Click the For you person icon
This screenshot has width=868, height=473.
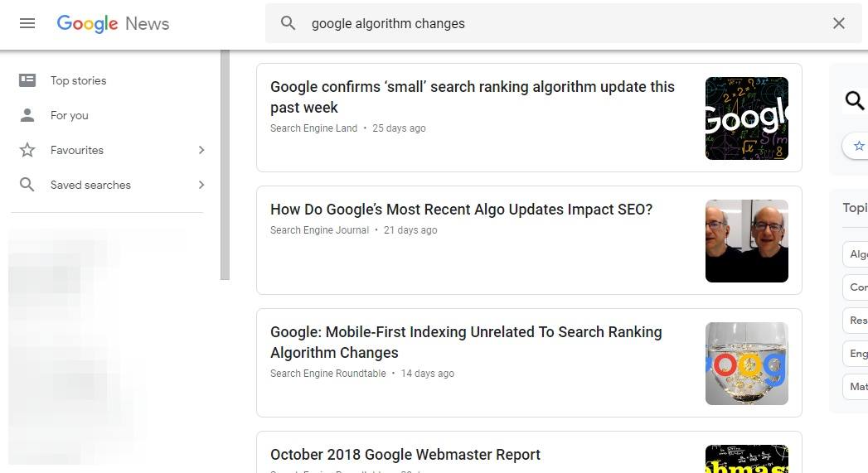(x=27, y=115)
